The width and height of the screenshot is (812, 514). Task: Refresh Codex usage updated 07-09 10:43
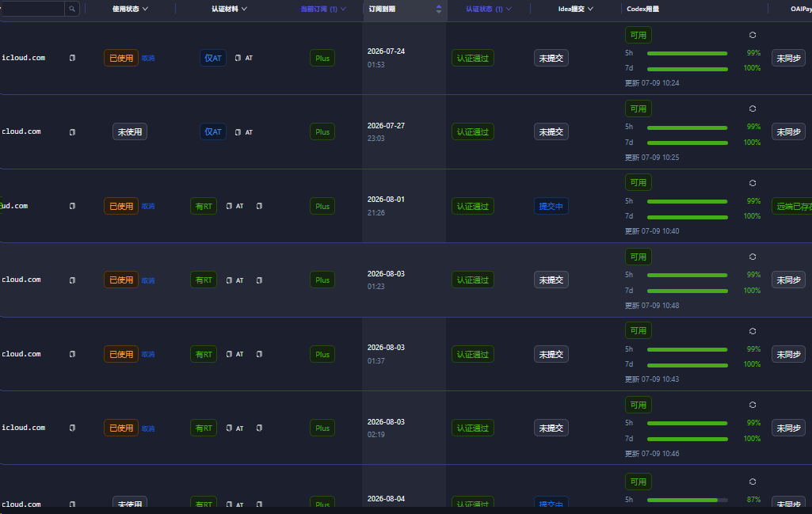[x=753, y=331]
